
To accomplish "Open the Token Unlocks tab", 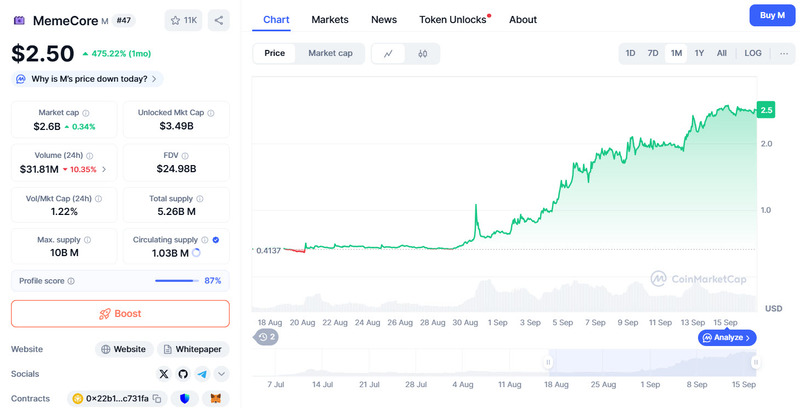I will pyautogui.click(x=454, y=19).
